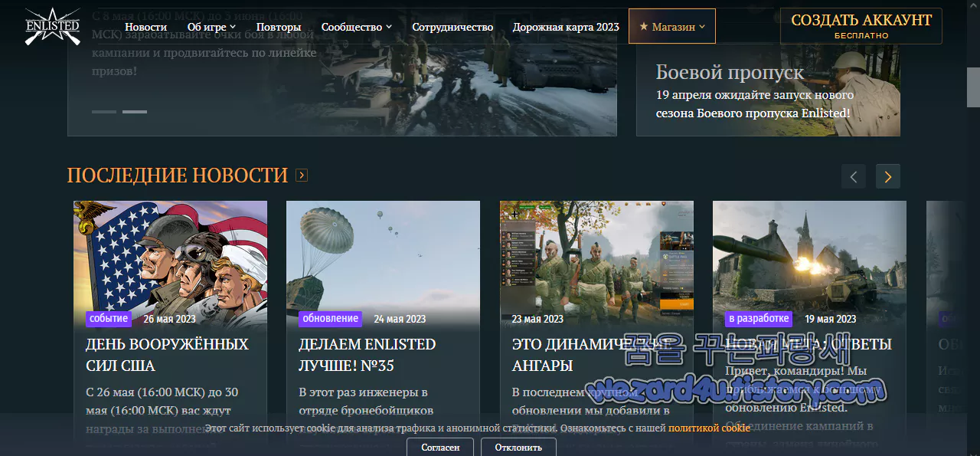Accept cookies with Согласен button

coord(440,447)
